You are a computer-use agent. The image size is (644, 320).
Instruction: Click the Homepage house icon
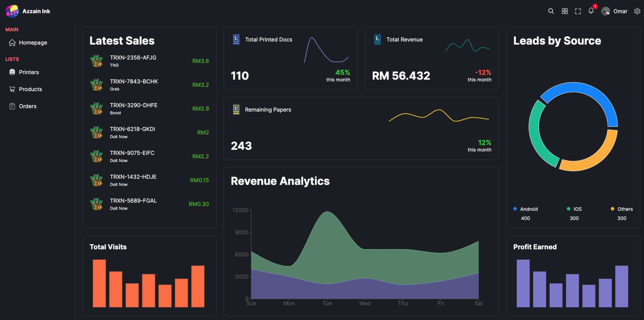click(12, 43)
